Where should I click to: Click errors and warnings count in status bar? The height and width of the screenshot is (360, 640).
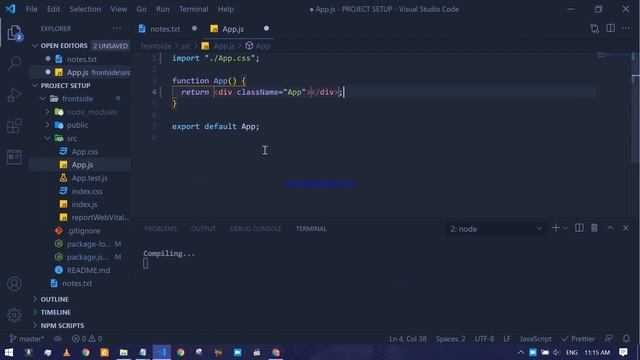pyautogui.click(x=87, y=339)
